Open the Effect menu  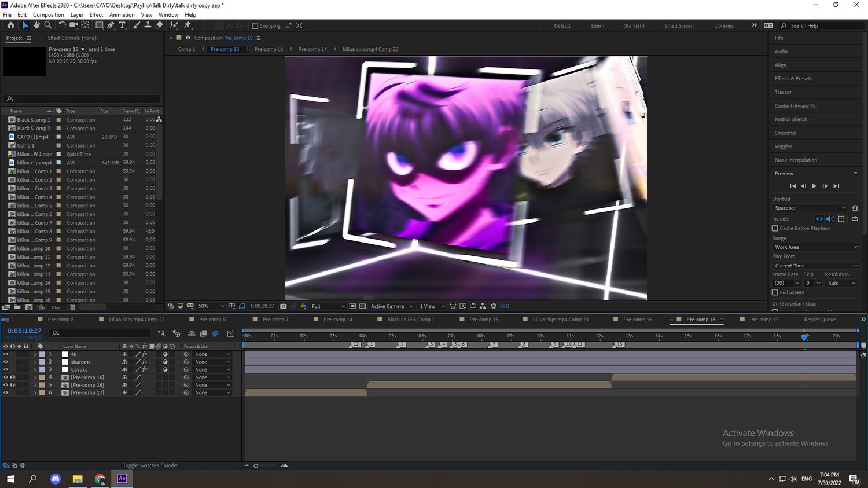tap(96, 15)
